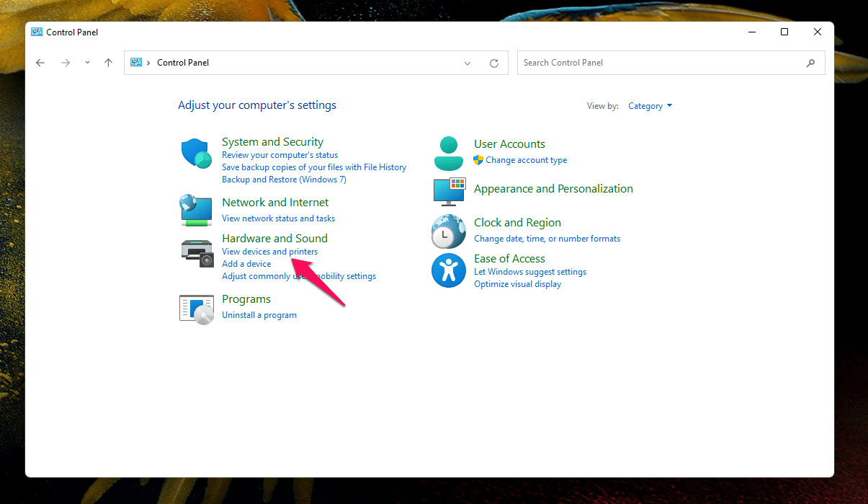Refresh the Control Panel view
Screen dimensions: 868x504
pos(494,63)
